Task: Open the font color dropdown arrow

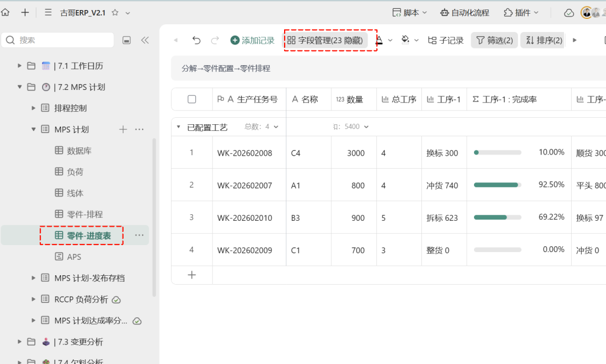Action: [391, 40]
